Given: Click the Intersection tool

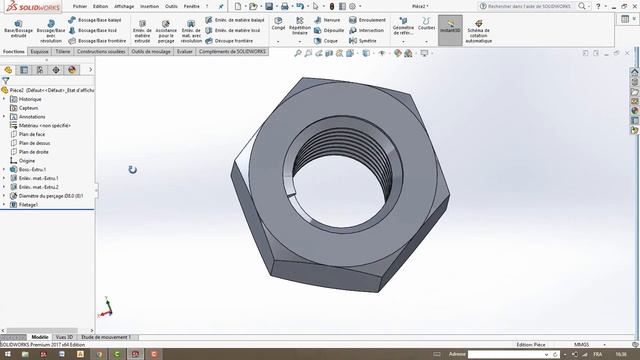Looking at the screenshot, I should tap(367, 30).
